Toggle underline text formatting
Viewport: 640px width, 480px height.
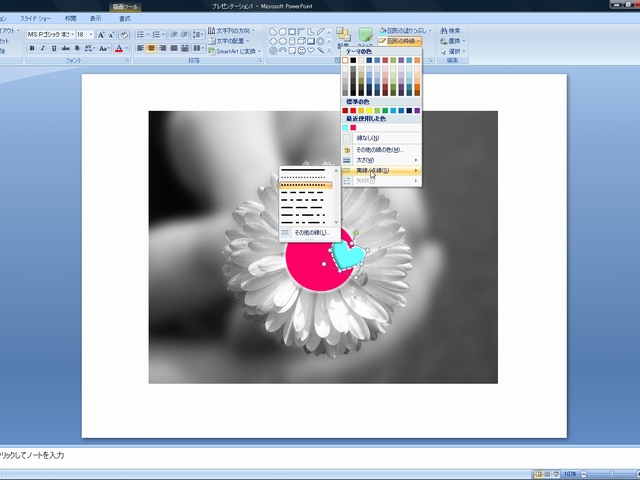coord(54,48)
